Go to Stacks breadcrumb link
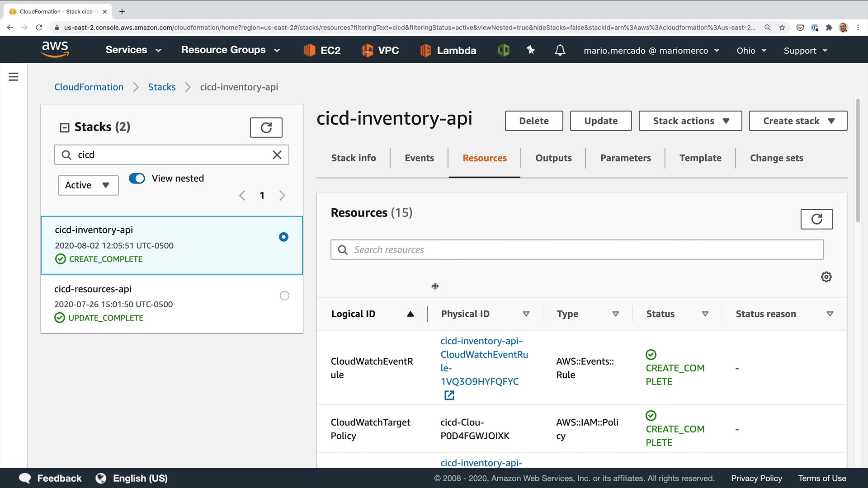This screenshot has height=488, width=868. pos(162,87)
